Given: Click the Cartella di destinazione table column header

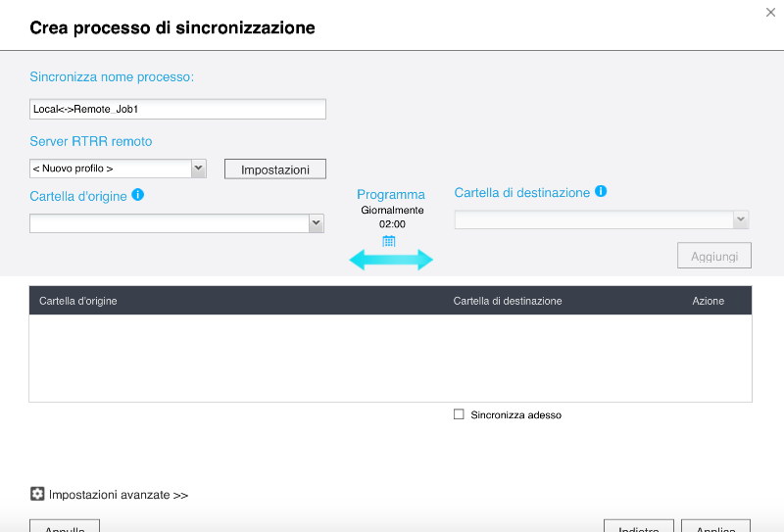Looking at the screenshot, I should click(508, 301).
